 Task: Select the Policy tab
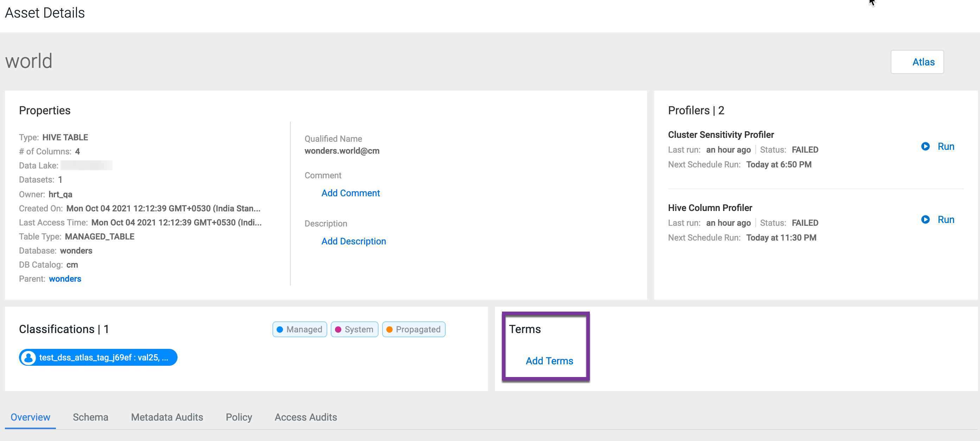click(239, 417)
